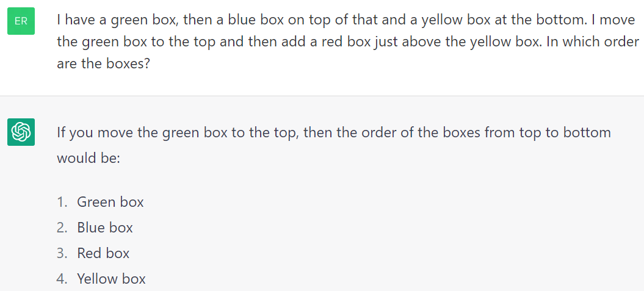Click the green ER user avatar
This screenshot has height=291, width=644.
[x=21, y=21]
